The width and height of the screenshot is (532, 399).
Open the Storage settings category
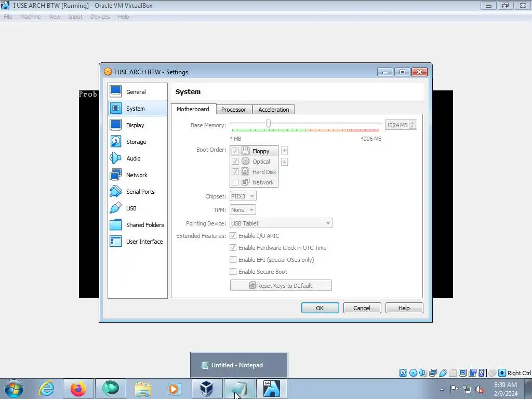(x=137, y=141)
